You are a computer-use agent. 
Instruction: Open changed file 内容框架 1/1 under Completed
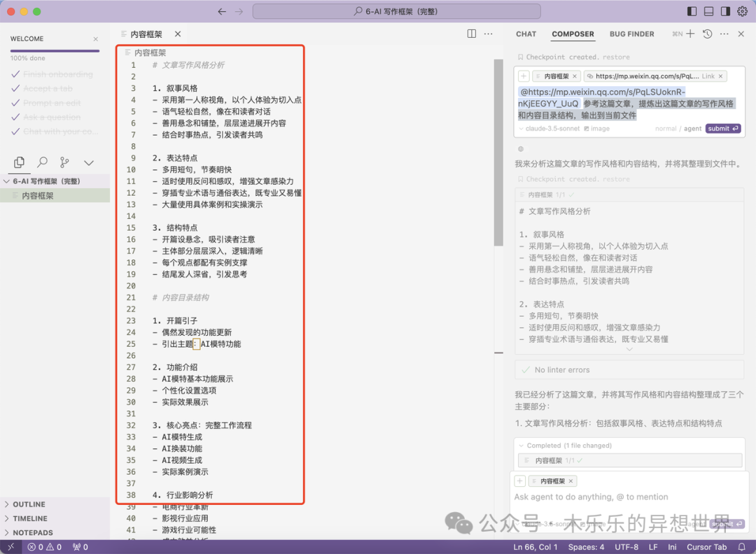pos(630,460)
